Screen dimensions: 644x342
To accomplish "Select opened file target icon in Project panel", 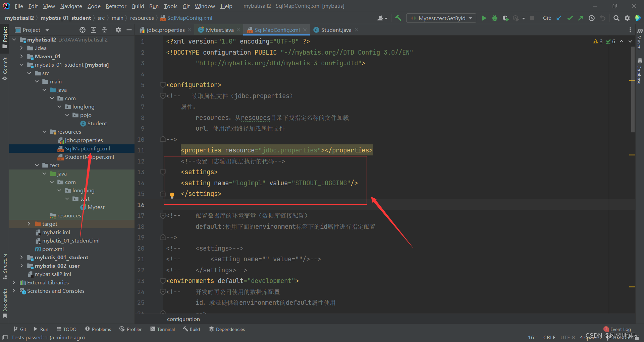I will click(x=83, y=30).
